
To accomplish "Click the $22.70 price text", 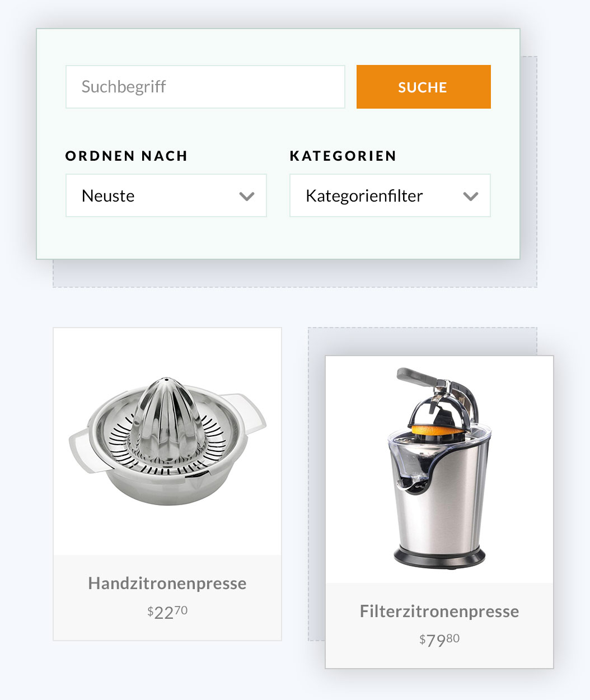I will [x=167, y=612].
